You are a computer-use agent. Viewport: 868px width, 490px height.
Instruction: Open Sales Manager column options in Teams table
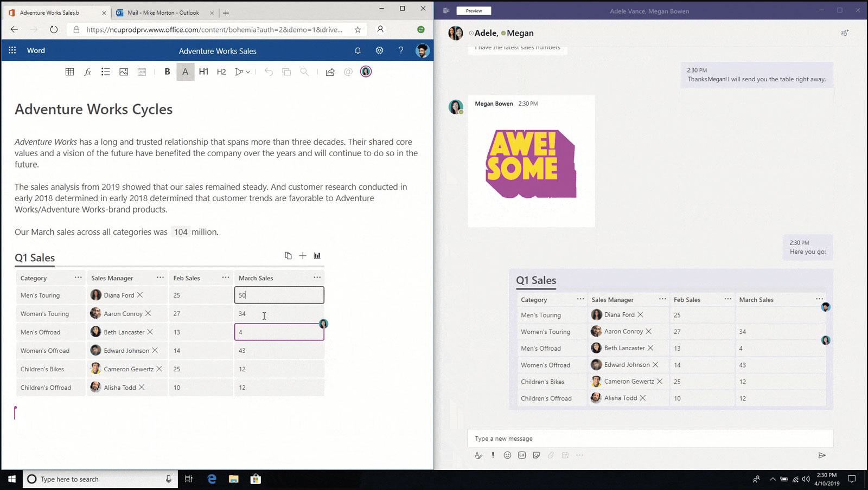662,299
